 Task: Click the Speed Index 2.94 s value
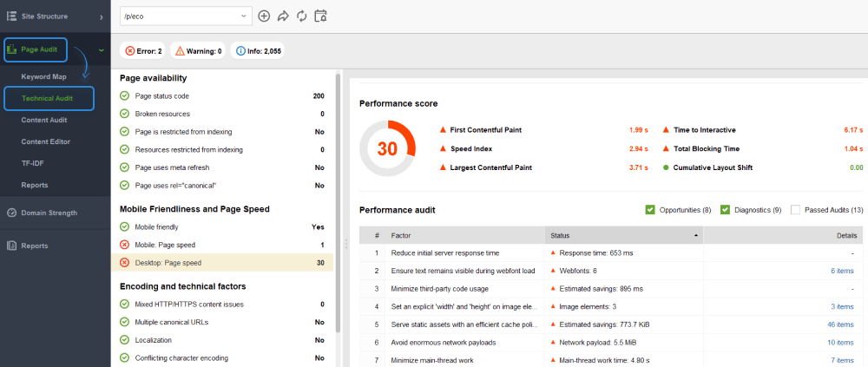coord(638,149)
